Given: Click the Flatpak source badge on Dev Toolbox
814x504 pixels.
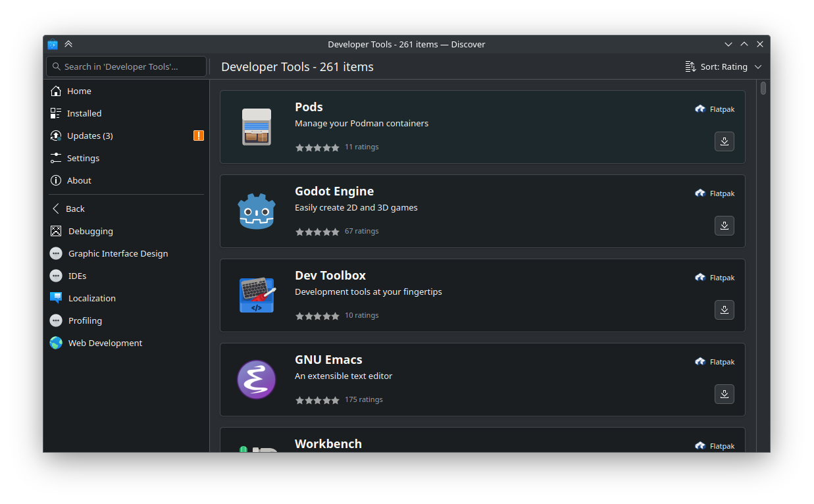Looking at the screenshot, I should (715, 278).
